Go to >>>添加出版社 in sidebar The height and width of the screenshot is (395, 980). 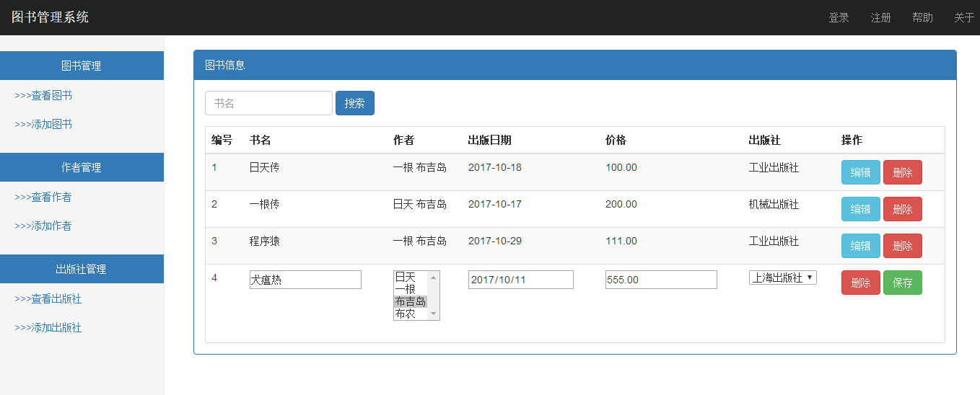(x=48, y=327)
